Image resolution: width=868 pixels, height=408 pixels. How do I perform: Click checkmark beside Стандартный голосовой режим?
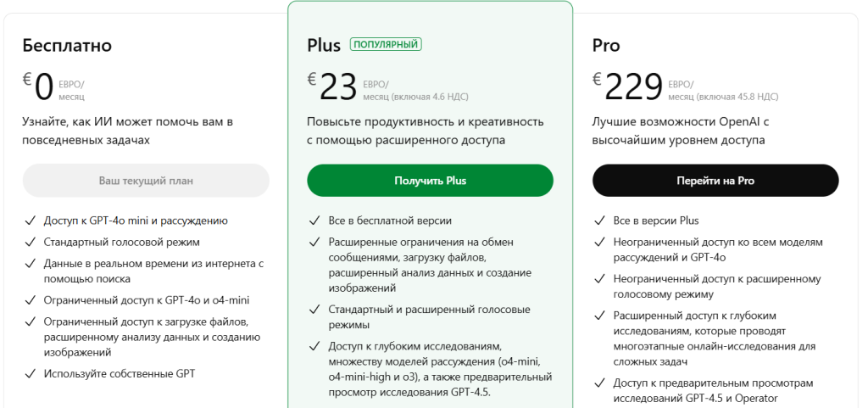[x=30, y=242]
